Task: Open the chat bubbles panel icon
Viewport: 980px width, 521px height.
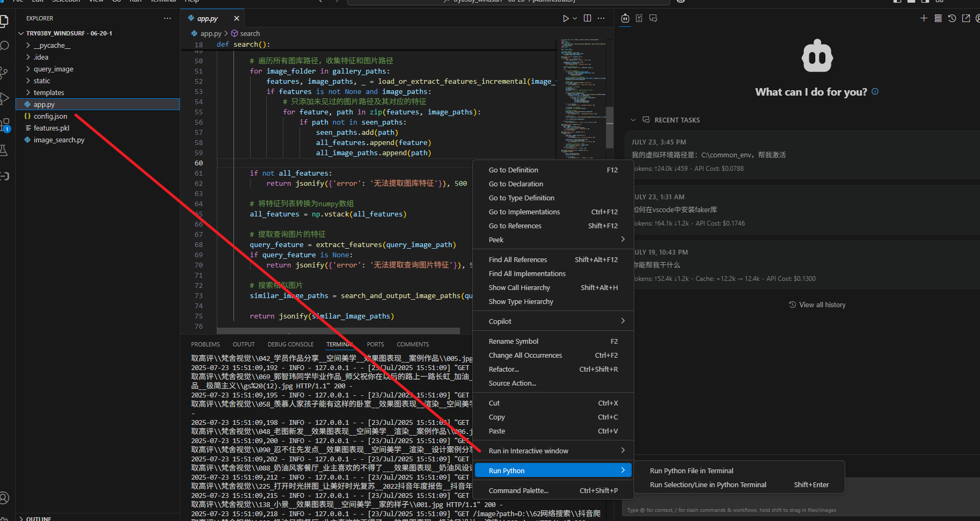Action: 653,18
